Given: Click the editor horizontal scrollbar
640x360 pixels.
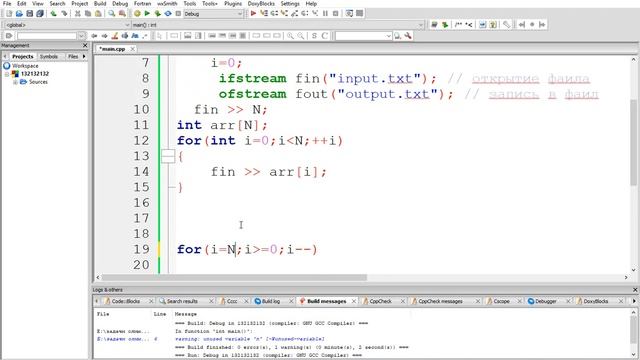Looking at the screenshot, I should click(234, 278).
